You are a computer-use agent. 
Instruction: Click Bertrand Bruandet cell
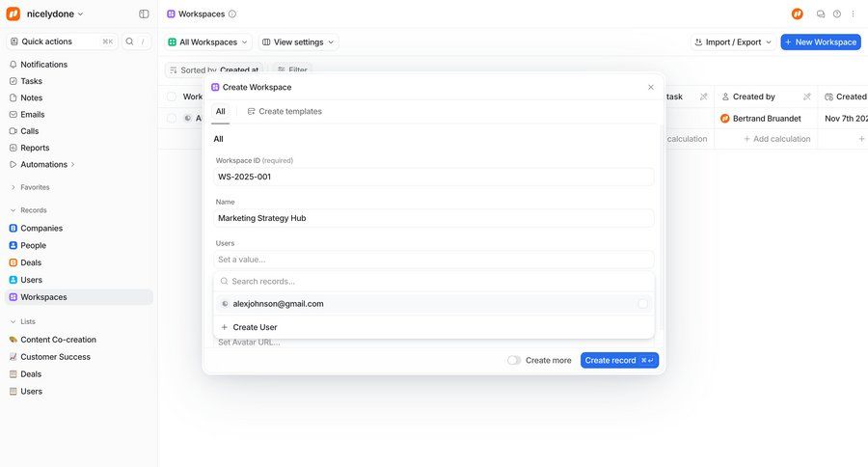pos(766,118)
